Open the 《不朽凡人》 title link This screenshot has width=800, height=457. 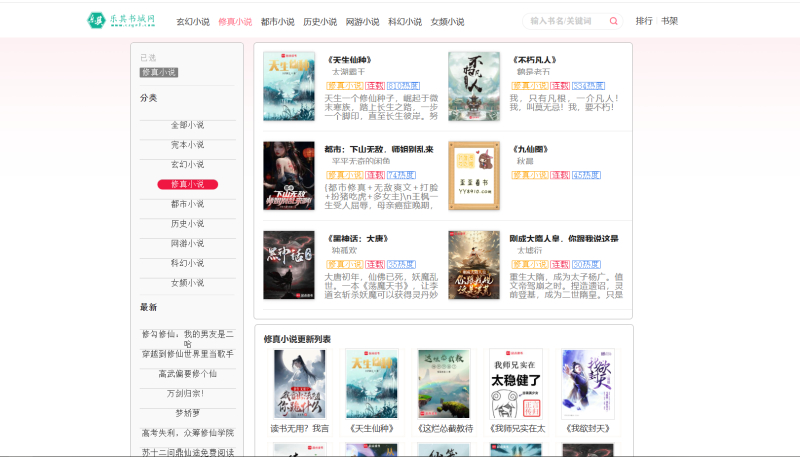click(535, 60)
